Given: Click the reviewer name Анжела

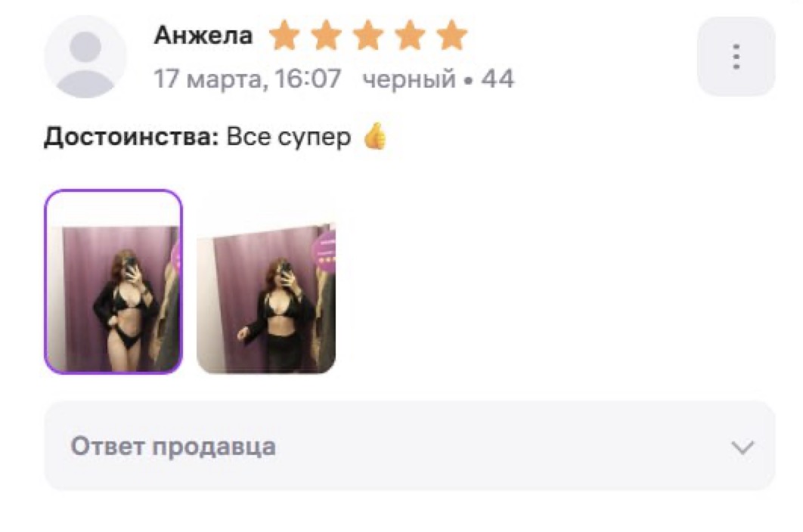Looking at the screenshot, I should tap(203, 36).
